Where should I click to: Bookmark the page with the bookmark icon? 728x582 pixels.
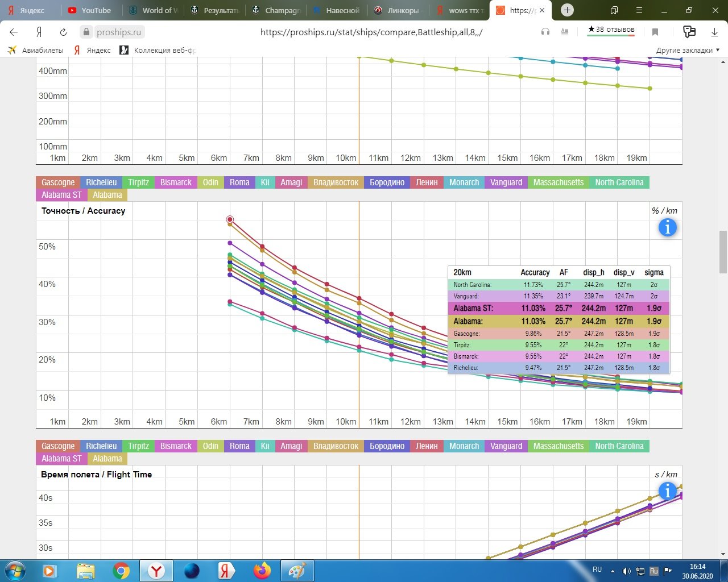tap(655, 32)
